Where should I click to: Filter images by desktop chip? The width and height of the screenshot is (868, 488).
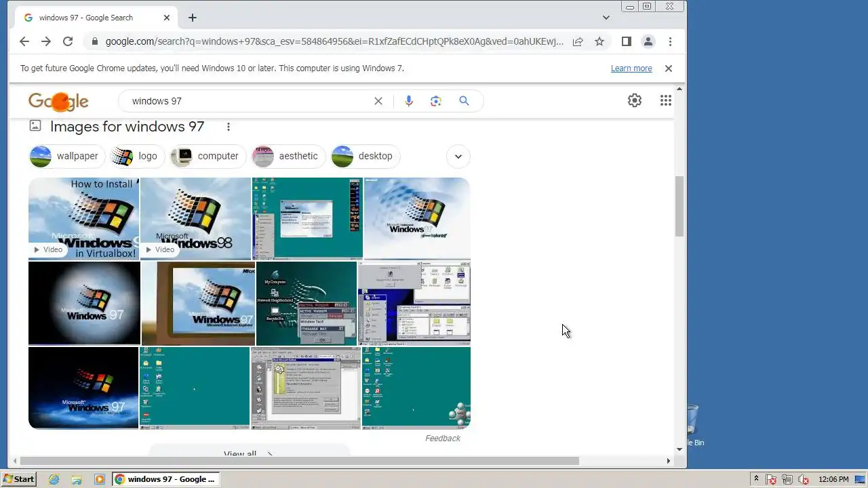(365, 156)
